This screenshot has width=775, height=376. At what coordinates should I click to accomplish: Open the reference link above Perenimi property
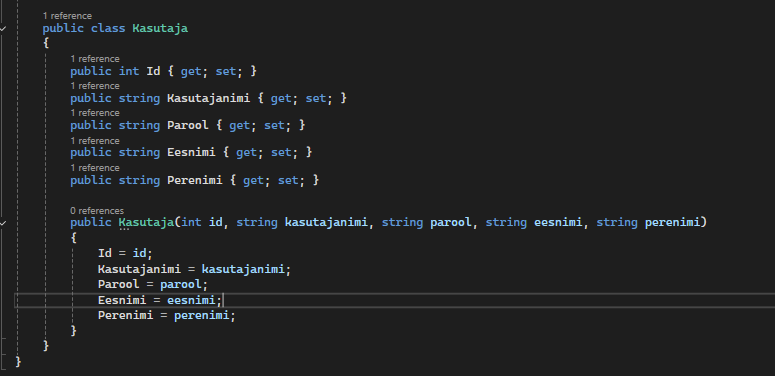[95, 168]
